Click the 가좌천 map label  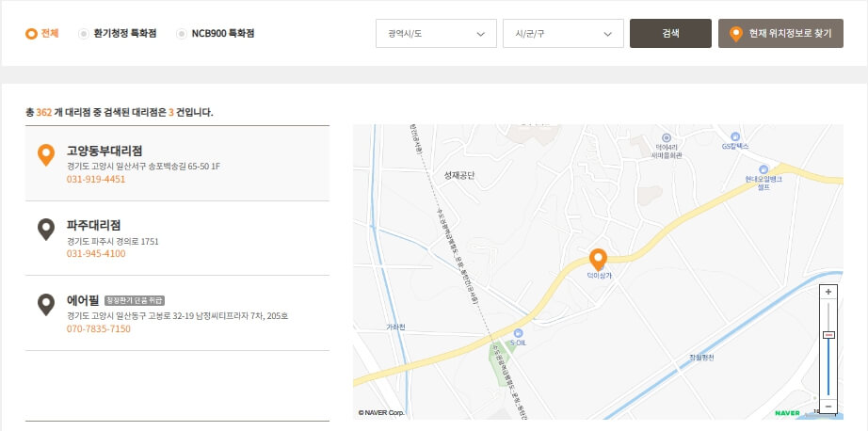click(x=395, y=327)
